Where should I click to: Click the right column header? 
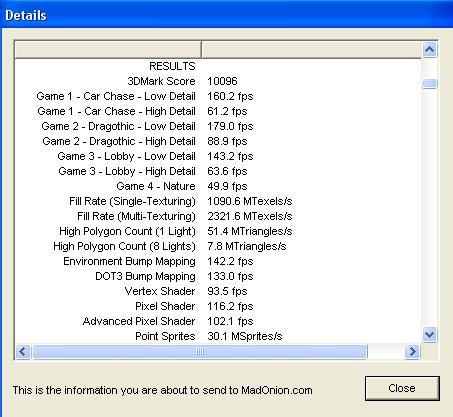click(311, 50)
